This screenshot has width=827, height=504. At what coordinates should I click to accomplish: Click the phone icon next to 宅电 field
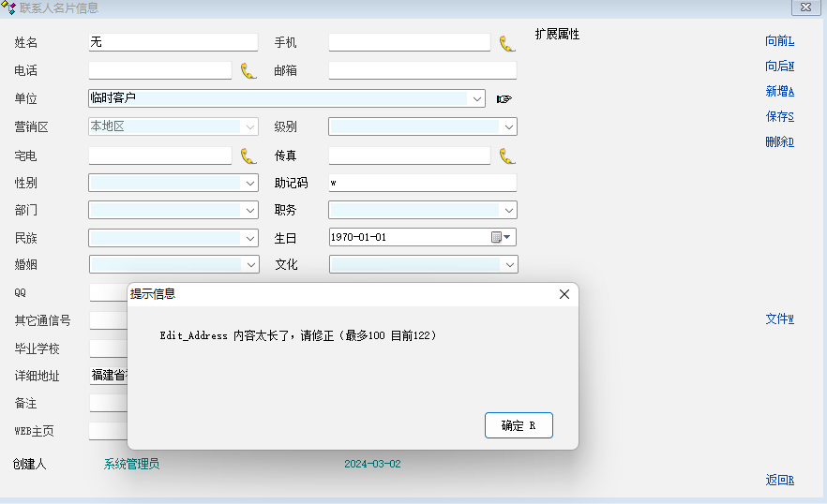tap(248, 156)
